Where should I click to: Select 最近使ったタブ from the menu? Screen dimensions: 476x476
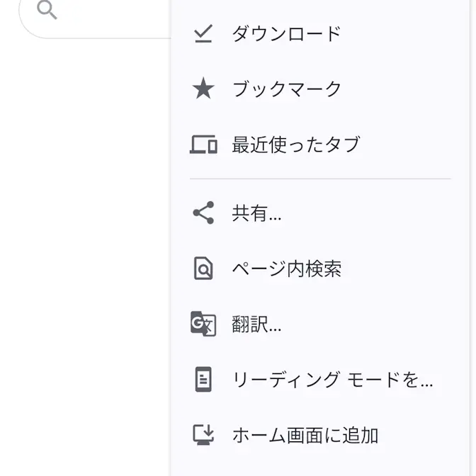pyautogui.click(x=320, y=144)
